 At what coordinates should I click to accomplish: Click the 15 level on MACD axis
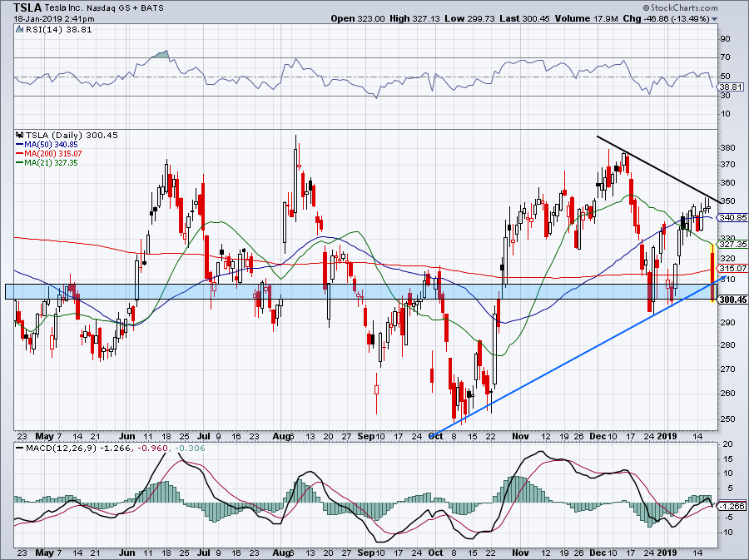pos(728,458)
